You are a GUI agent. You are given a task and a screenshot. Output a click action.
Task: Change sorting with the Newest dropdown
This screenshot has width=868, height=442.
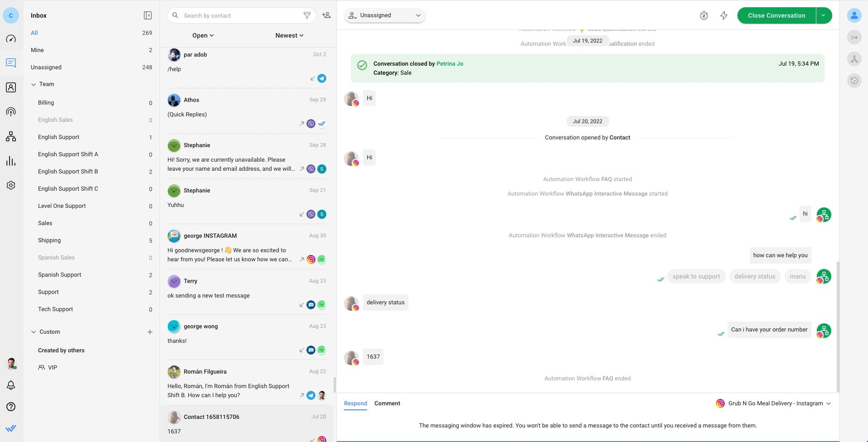coord(289,35)
